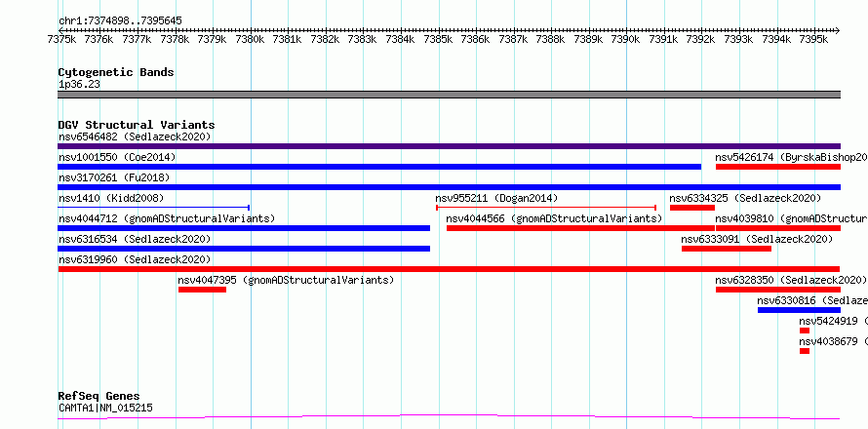
Task: Click the nsv6319960 (Sedlazeck2020) label
Action: pos(135,259)
